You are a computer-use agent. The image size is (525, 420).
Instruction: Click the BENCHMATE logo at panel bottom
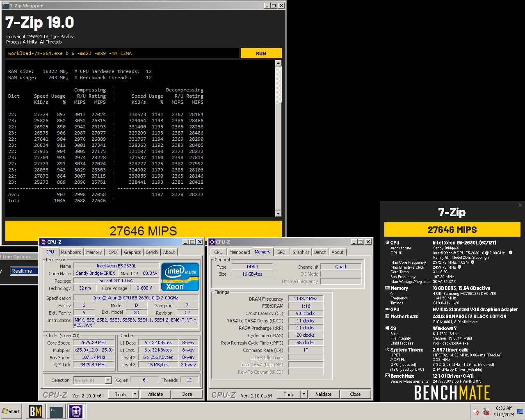452,393
